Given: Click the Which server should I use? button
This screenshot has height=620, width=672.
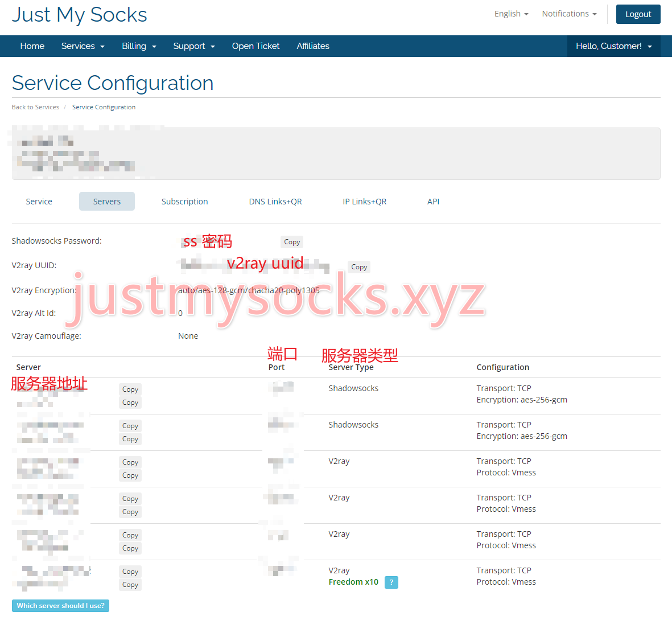Looking at the screenshot, I should (60, 605).
